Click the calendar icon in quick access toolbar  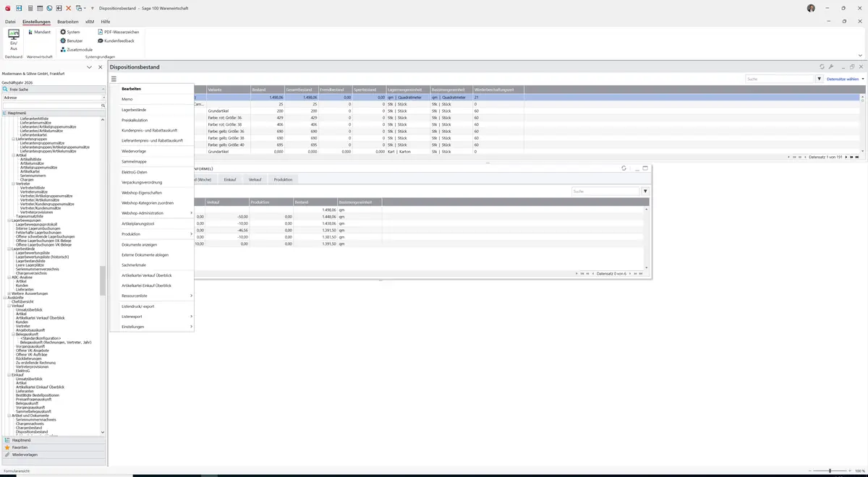point(39,8)
